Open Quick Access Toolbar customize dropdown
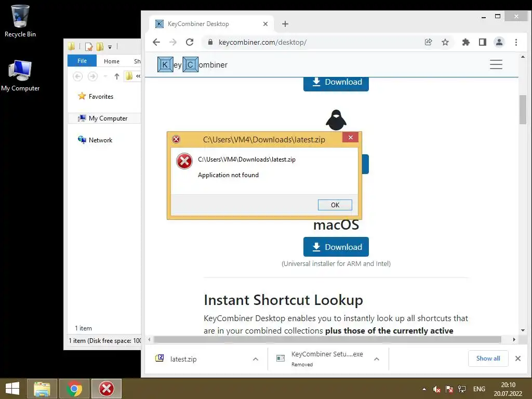 tap(110, 47)
